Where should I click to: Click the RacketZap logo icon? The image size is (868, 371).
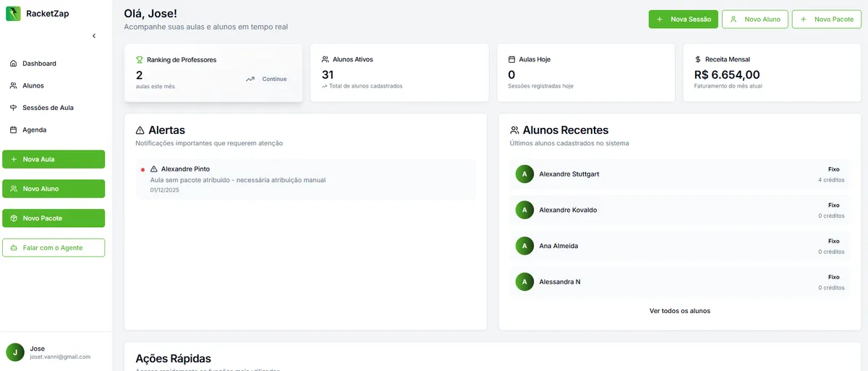point(13,13)
